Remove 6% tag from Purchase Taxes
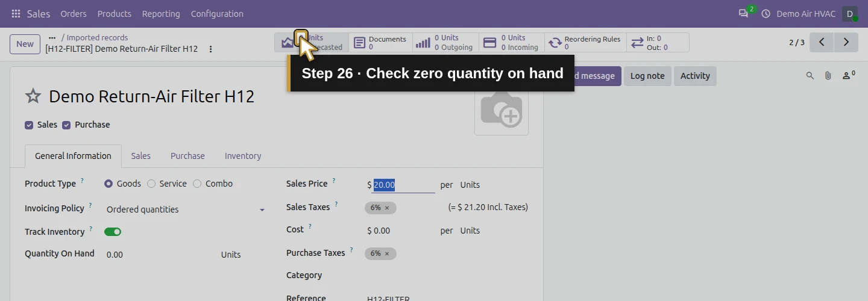This screenshot has width=868, height=301. pos(387,253)
